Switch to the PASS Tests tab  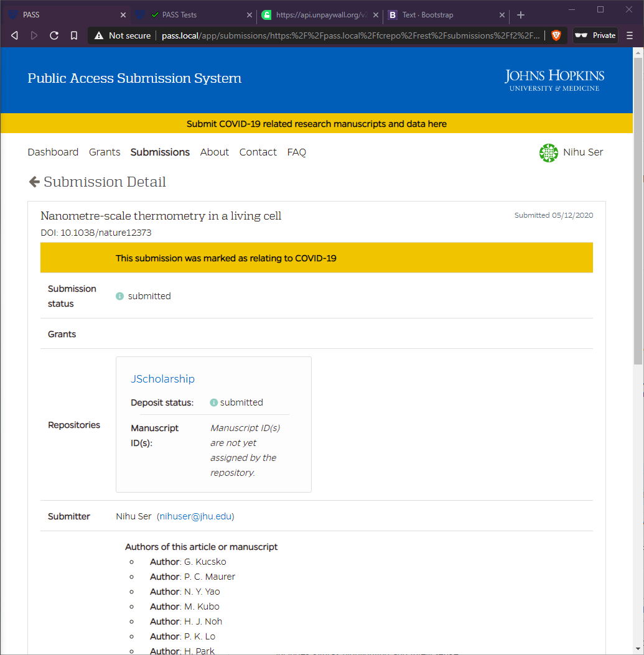(x=179, y=15)
